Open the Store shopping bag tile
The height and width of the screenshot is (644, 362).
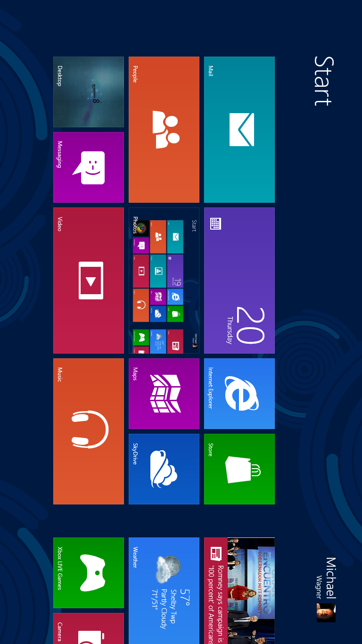[239, 469]
